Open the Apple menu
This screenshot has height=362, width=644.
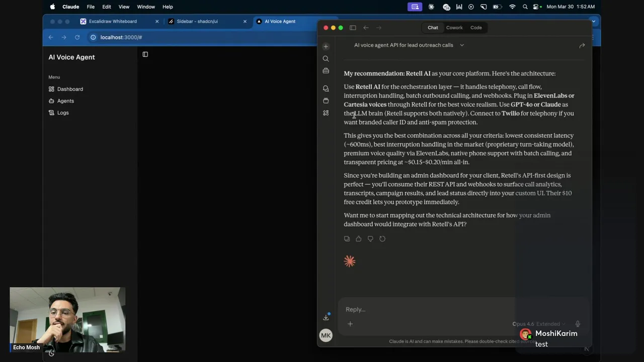click(x=52, y=7)
